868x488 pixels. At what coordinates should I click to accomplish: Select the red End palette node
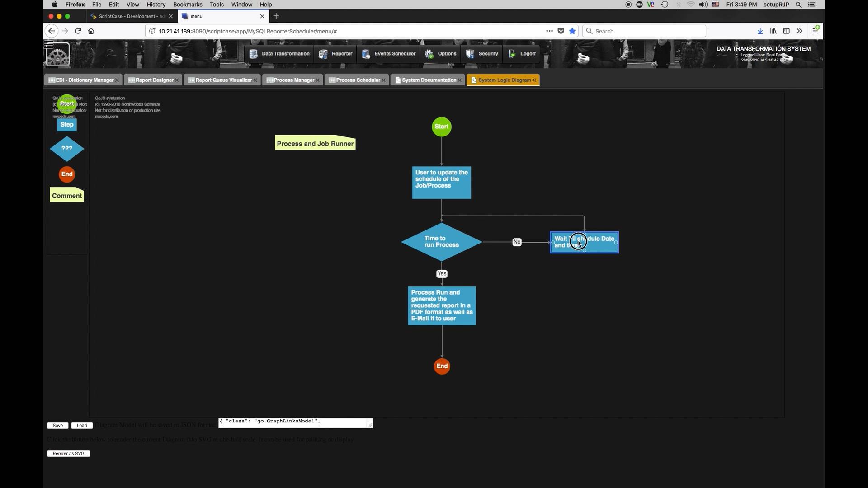[x=67, y=174]
